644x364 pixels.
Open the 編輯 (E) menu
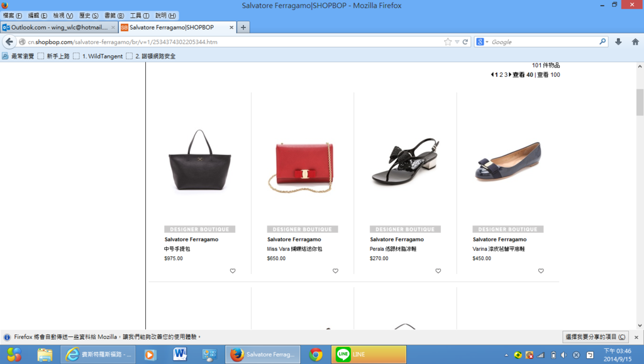37,15
